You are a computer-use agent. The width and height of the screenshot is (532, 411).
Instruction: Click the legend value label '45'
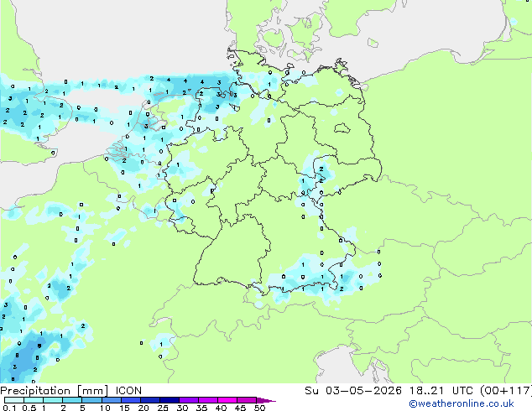point(240,408)
